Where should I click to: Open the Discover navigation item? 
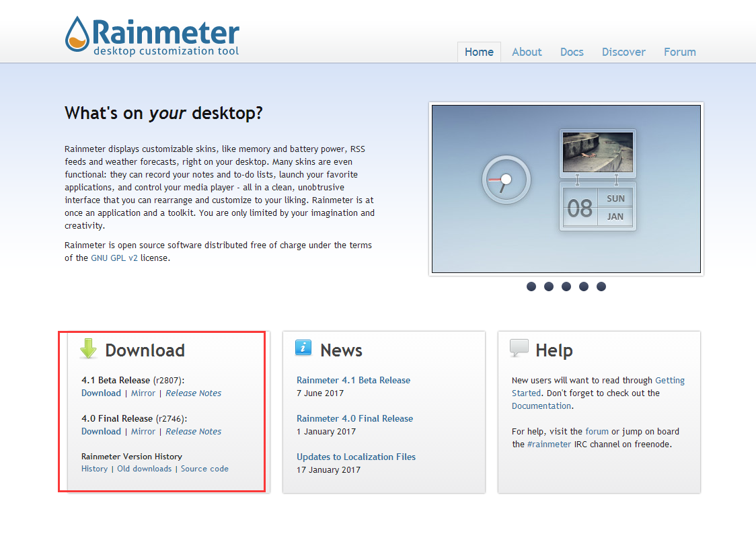pyautogui.click(x=623, y=52)
